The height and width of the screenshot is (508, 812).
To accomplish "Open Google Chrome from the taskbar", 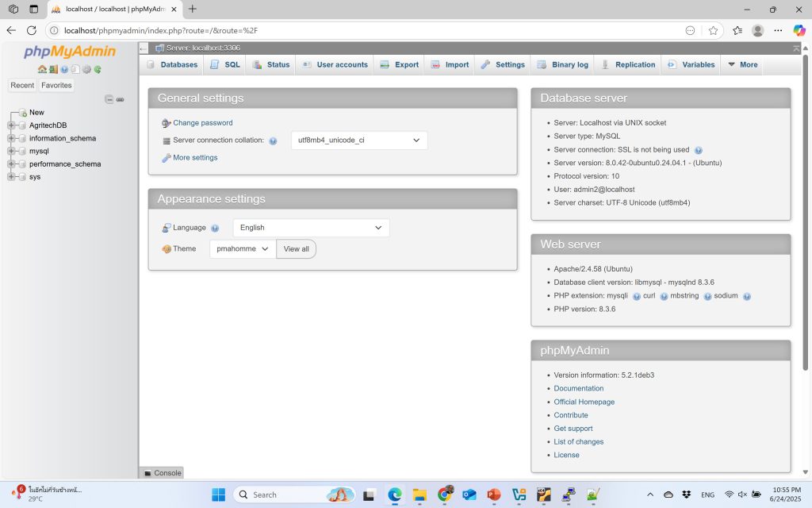I will click(x=444, y=495).
